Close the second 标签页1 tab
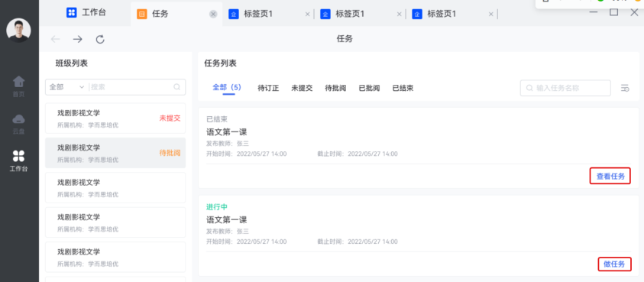 click(400, 15)
